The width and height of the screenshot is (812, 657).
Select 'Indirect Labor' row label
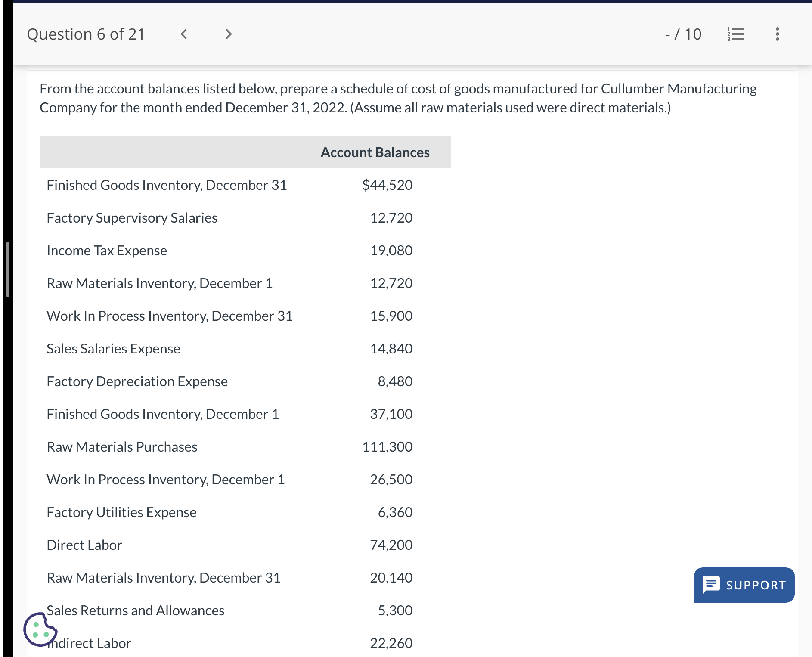click(89, 643)
